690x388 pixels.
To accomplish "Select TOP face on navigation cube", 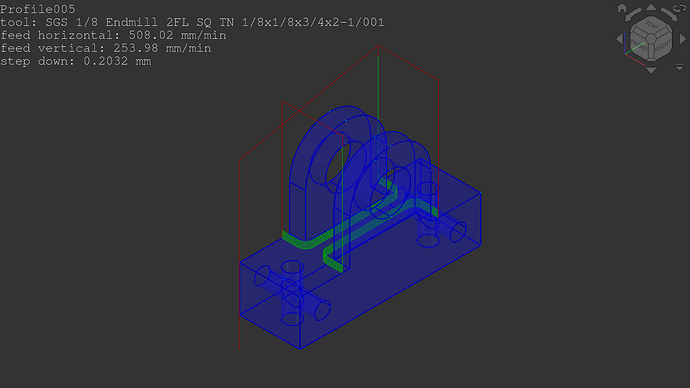I will (x=651, y=25).
